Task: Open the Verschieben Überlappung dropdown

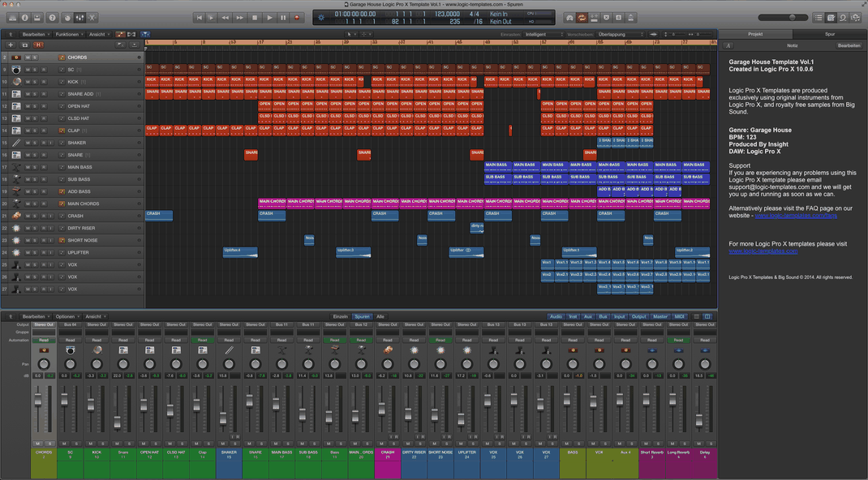Action: (x=621, y=34)
